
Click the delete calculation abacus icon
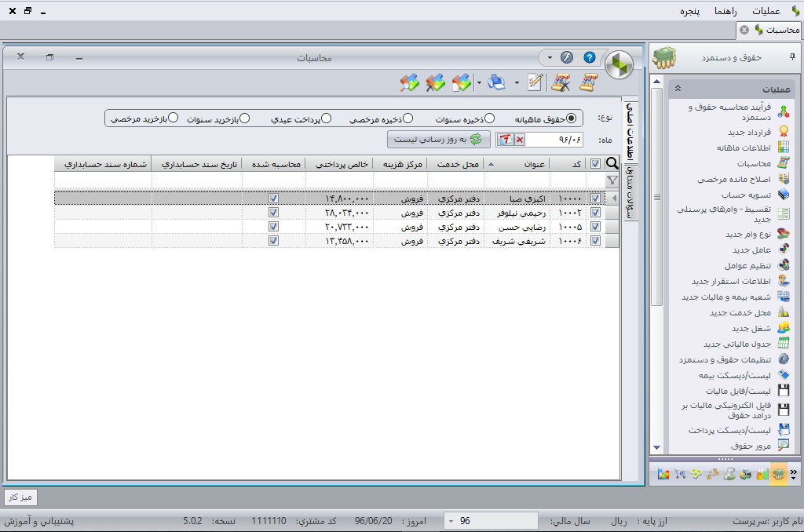click(x=561, y=82)
